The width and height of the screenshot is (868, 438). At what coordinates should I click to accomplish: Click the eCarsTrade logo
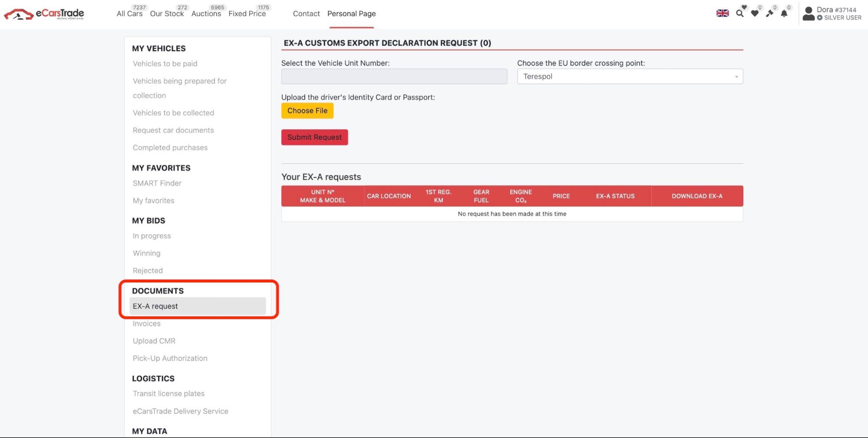coord(44,14)
